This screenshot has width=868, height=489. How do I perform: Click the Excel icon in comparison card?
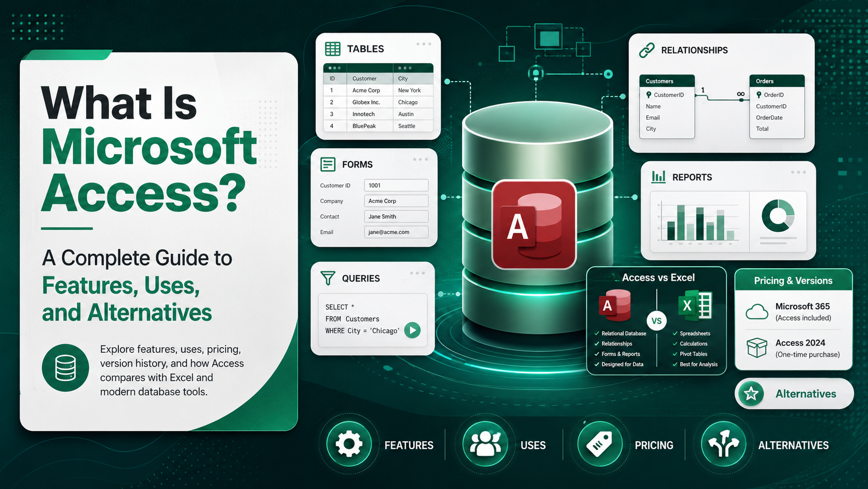[695, 306]
